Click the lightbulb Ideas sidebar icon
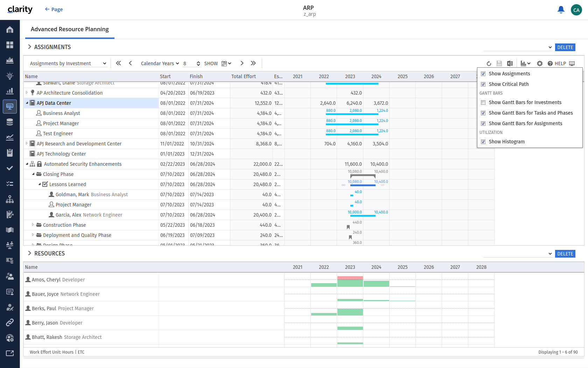 tap(10, 76)
